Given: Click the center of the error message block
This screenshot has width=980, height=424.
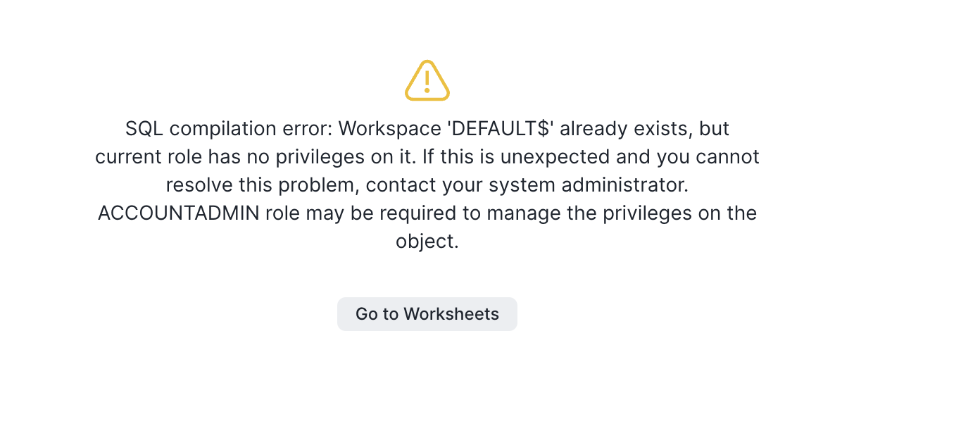Looking at the screenshot, I should [x=427, y=185].
